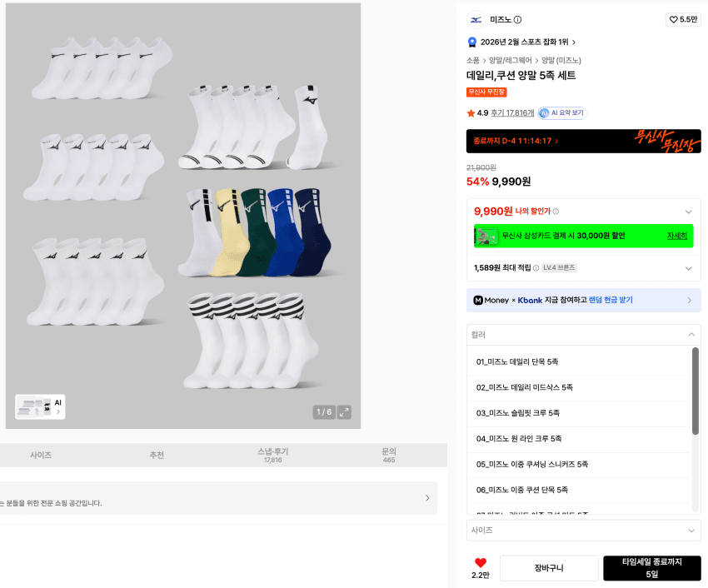Click the color list scrollbar thumb
The height and width of the screenshot is (588, 708).
[x=696, y=391]
